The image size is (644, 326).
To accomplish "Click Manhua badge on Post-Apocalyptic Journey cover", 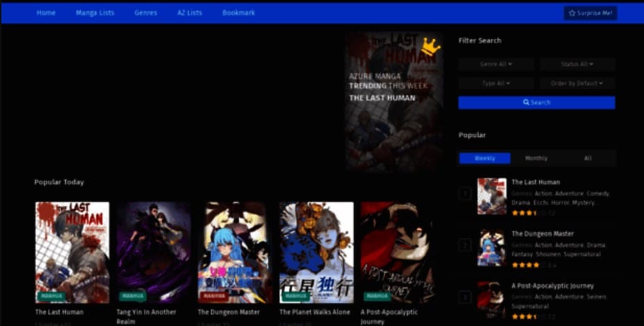I will pos(377,296).
